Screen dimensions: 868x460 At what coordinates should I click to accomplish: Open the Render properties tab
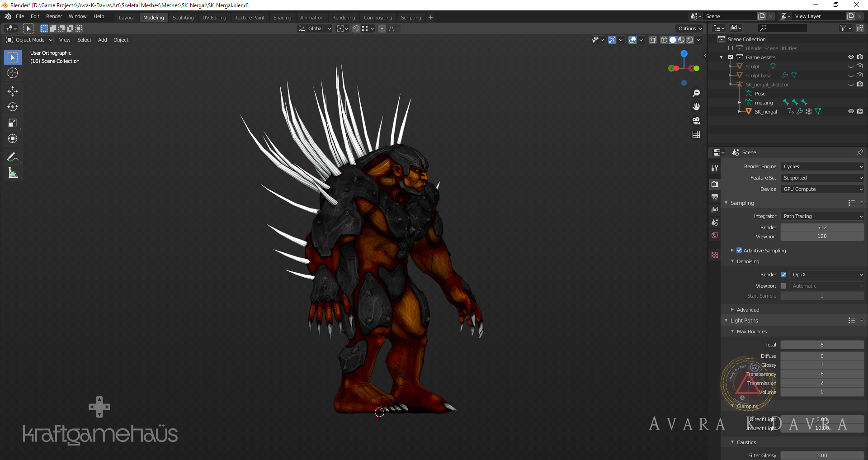715,185
